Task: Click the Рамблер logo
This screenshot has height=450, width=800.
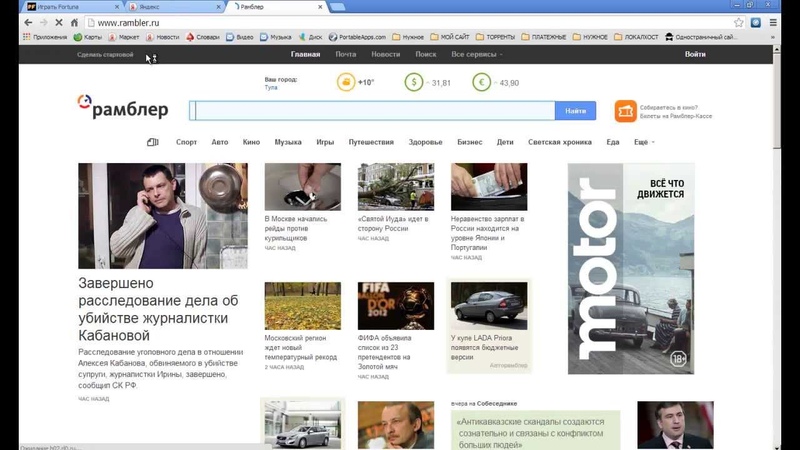Action: point(123,107)
